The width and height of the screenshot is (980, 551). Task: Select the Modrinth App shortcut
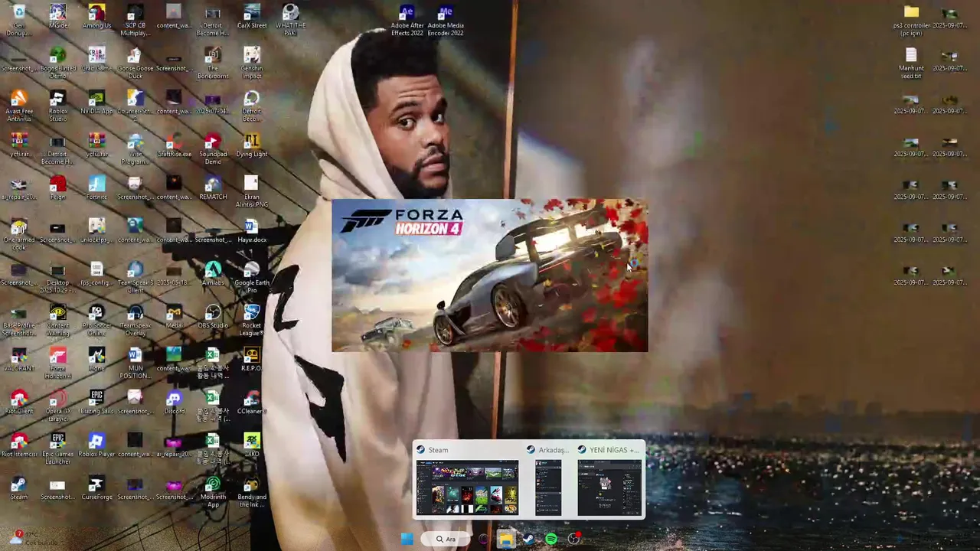coord(213,492)
